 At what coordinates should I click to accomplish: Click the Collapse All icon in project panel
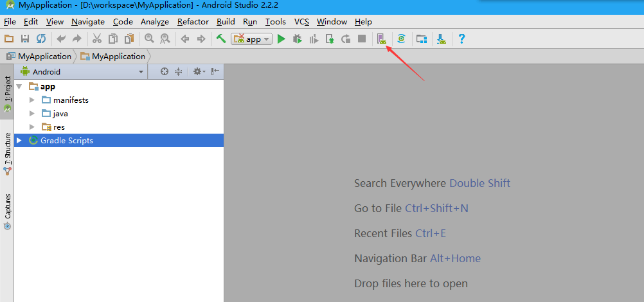click(178, 71)
